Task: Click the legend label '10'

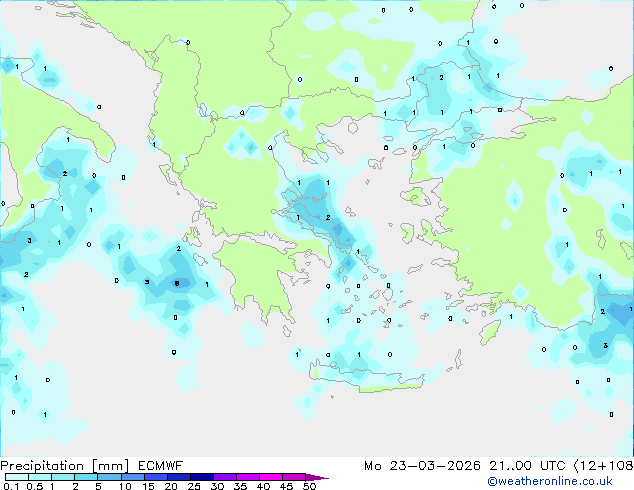Action: (125, 486)
